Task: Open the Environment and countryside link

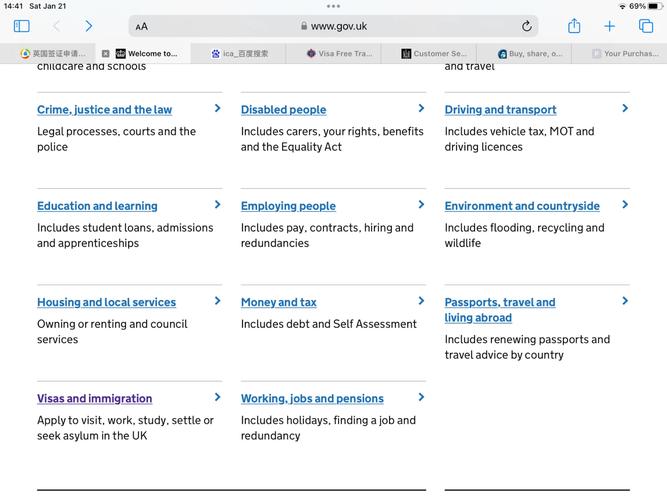Action: coord(522,206)
